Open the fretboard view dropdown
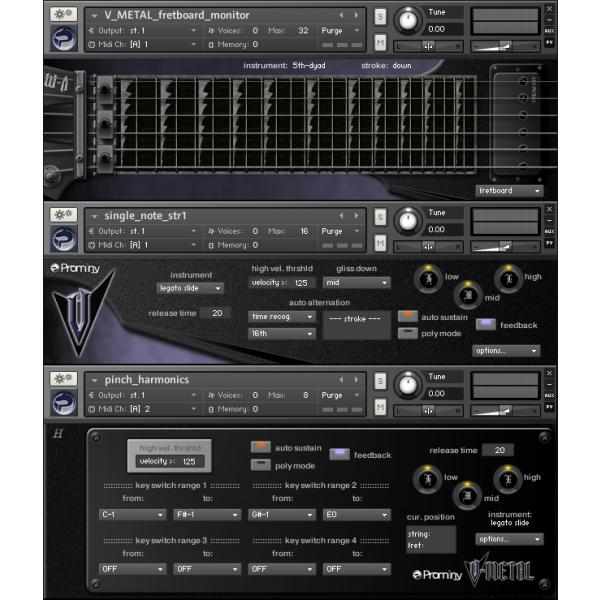Viewport: 600px width, 600px height. tap(509, 190)
